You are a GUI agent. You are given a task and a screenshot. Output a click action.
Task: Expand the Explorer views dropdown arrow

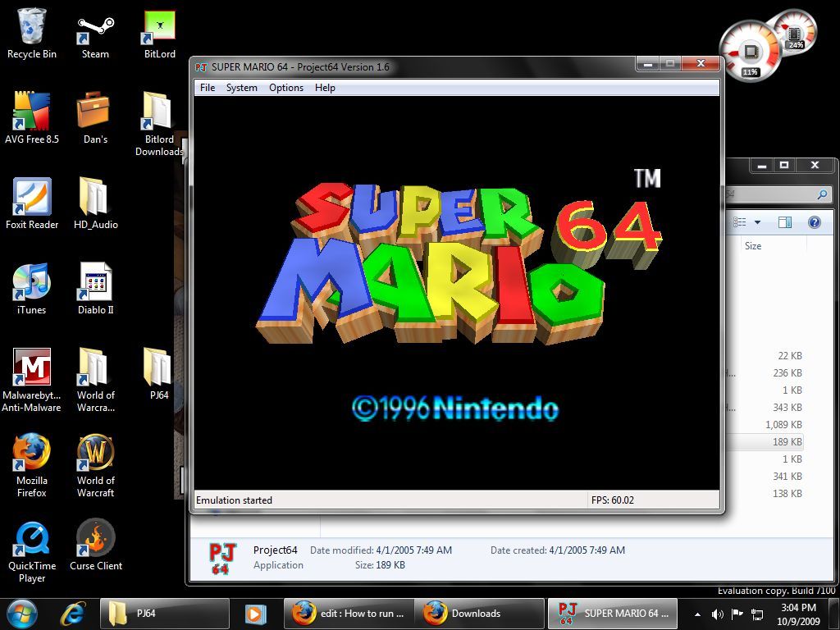[x=757, y=221]
